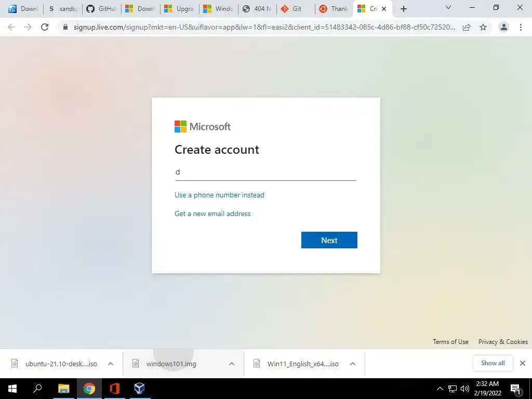Open VirtualBox from taskbar
The height and width of the screenshot is (399, 532).
tap(139, 389)
